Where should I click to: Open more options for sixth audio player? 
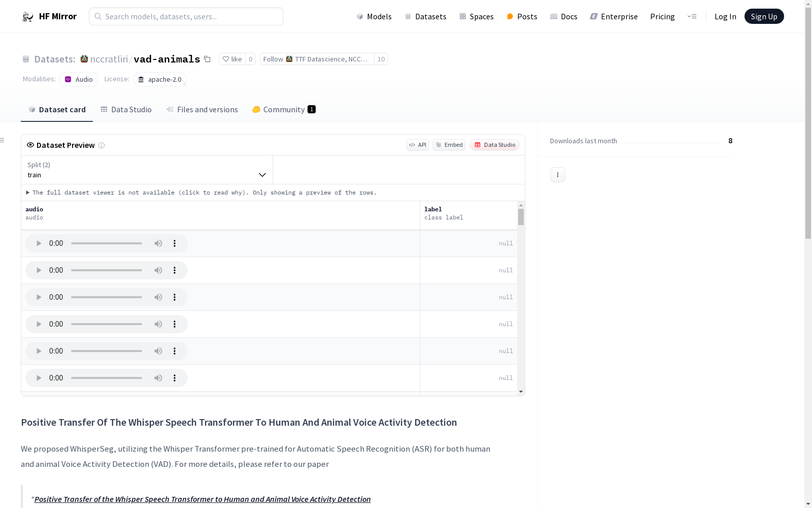(175, 378)
